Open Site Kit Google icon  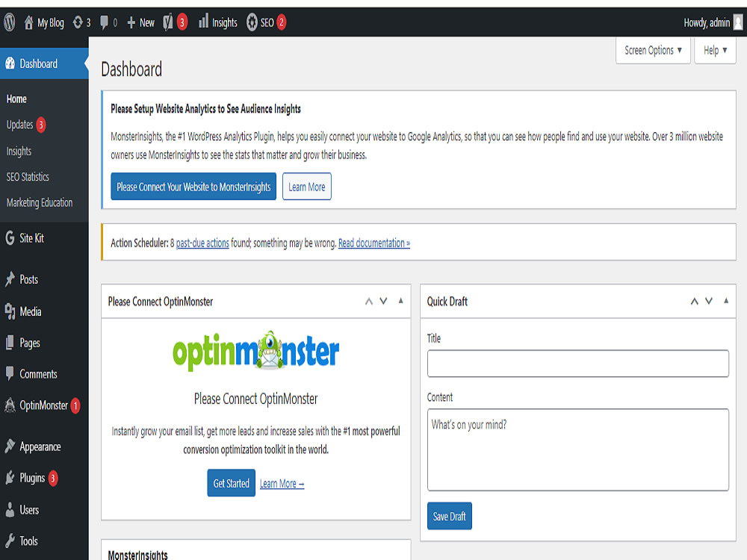click(10, 237)
